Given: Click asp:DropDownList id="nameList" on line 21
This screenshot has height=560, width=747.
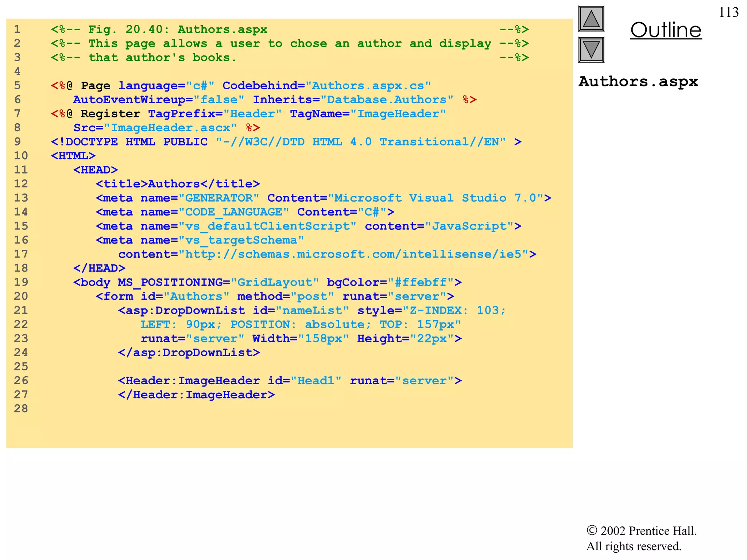Looking at the screenshot, I should coord(233,310).
